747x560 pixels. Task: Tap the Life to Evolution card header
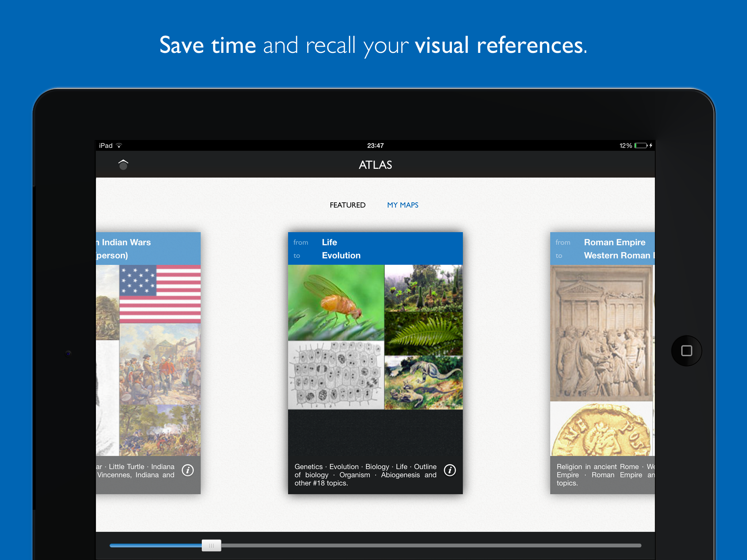(375, 249)
